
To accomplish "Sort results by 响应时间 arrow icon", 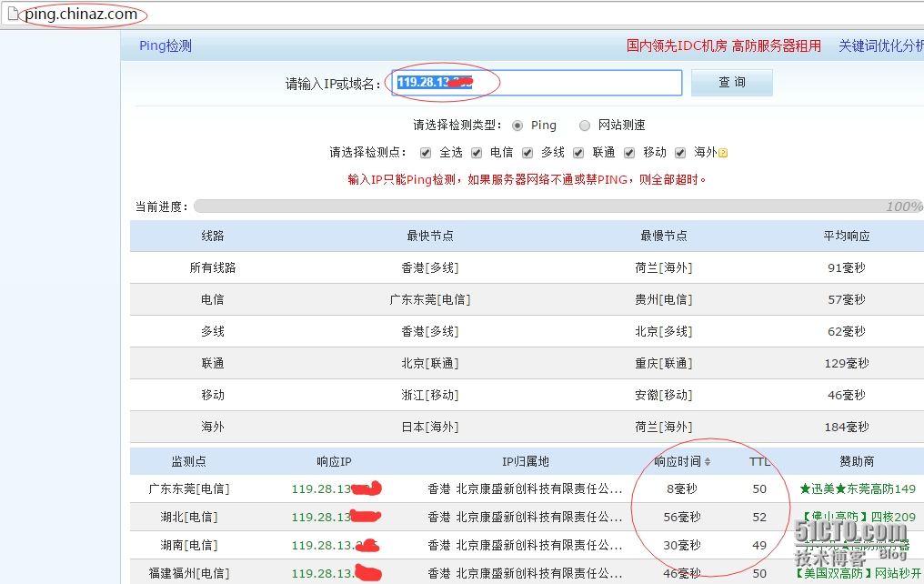I will point(708,461).
